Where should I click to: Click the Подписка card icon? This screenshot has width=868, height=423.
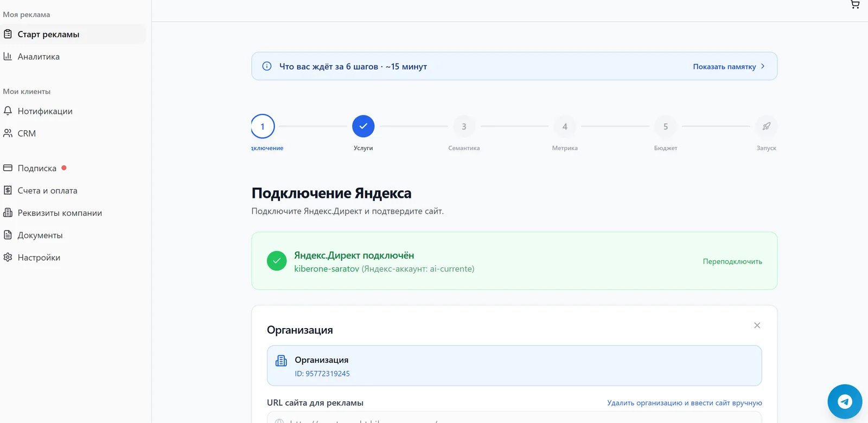[x=8, y=168]
